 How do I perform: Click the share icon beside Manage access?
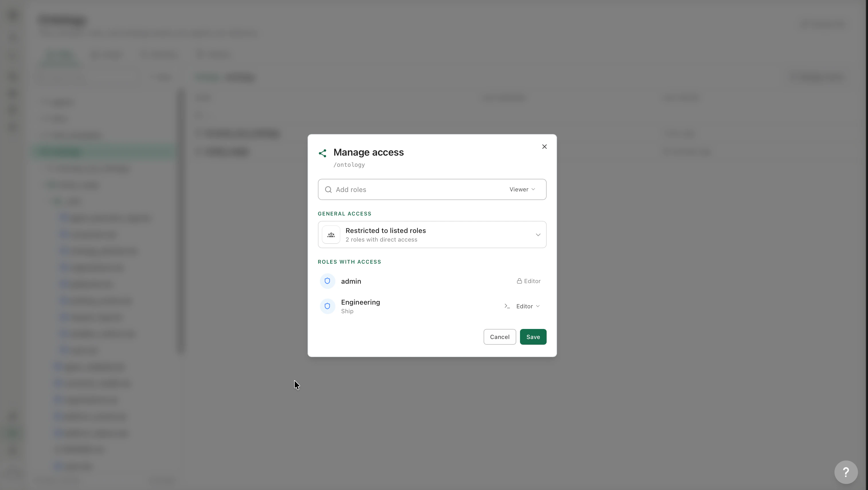point(322,153)
